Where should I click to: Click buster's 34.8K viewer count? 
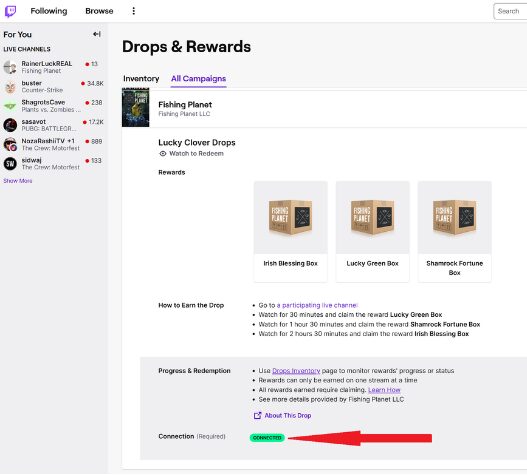point(95,83)
